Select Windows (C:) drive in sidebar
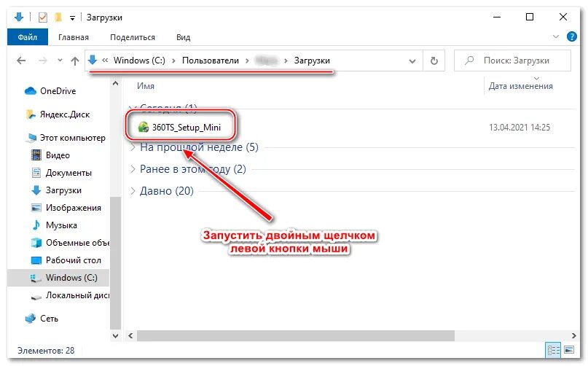 (x=58, y=278)
